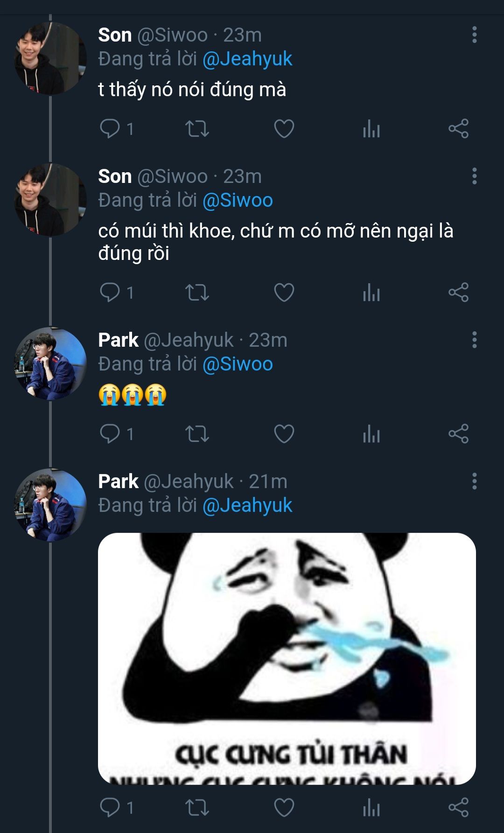Open more options on panda meme tweet
This screenshot has height=833, width=504.
click(474, 481)
